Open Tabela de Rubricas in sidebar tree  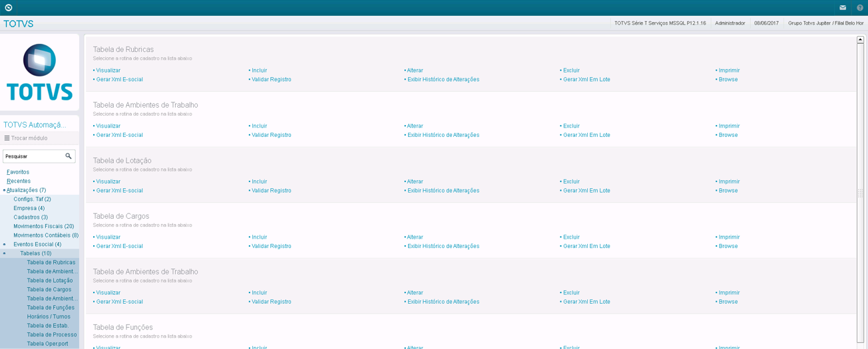pos(51,263)
